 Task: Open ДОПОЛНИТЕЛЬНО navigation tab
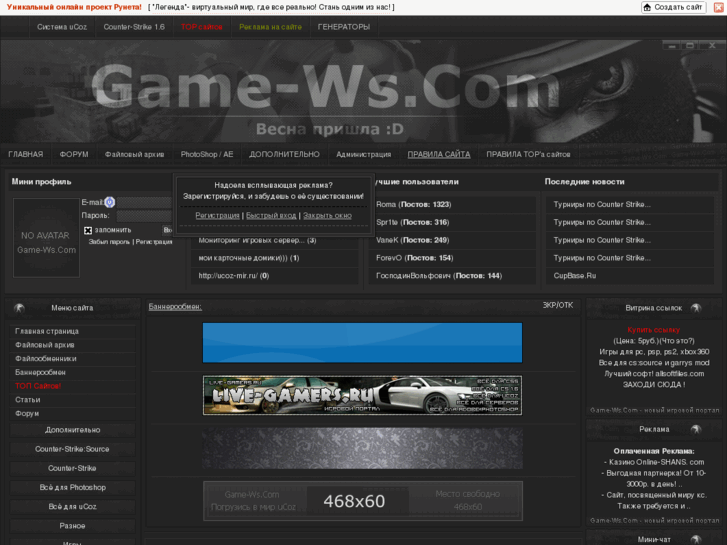(284, 154)
